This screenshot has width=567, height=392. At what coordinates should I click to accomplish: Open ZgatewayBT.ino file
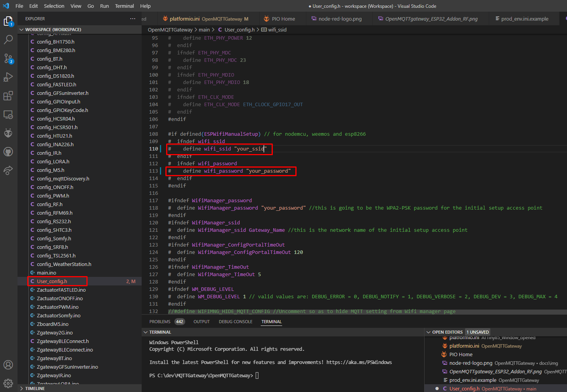[x=80, y=358]
